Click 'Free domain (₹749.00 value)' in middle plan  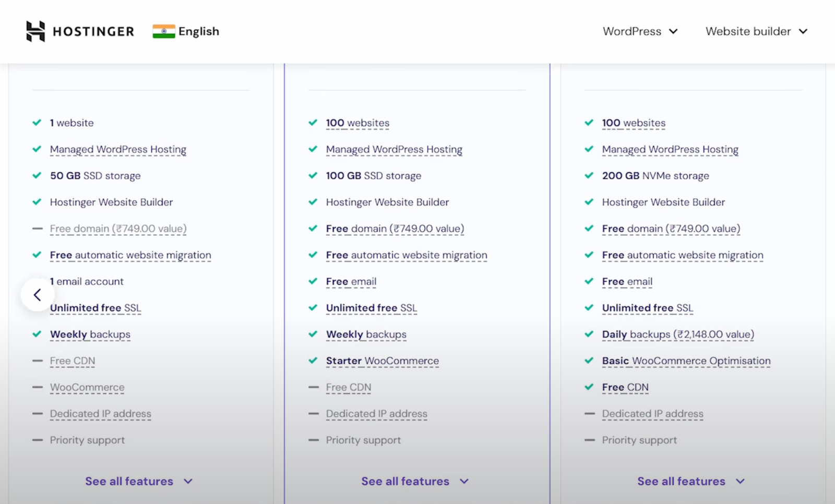[x=395, y=229]
